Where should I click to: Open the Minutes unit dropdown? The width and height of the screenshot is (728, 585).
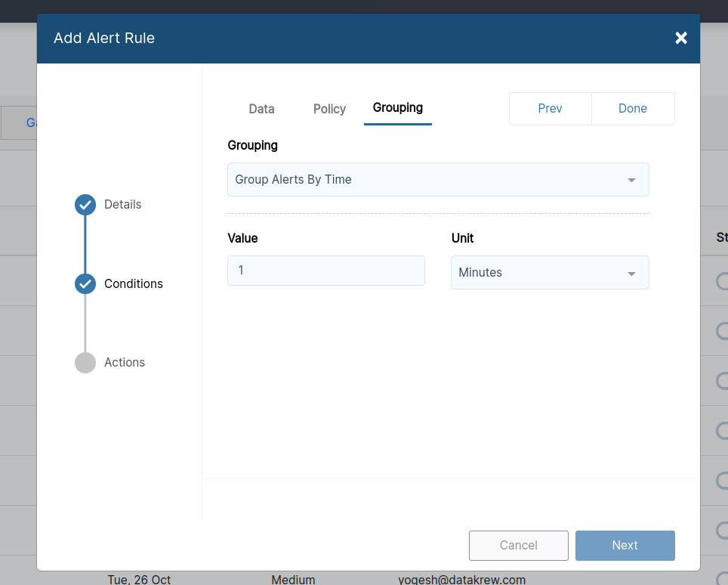549,272
